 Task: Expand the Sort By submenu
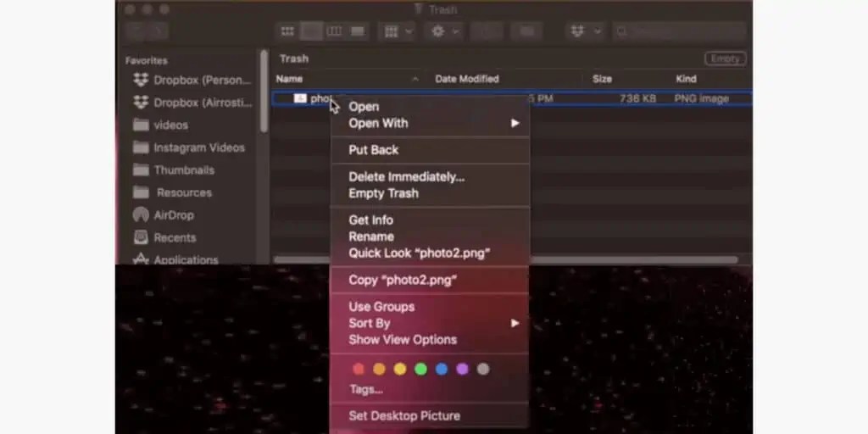(430, 323)
